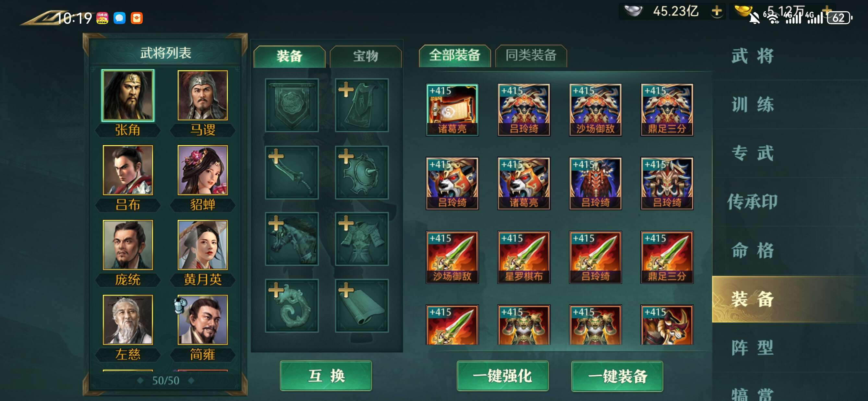Tap the empty horse mount equipment slot

[x=292, y=238]
